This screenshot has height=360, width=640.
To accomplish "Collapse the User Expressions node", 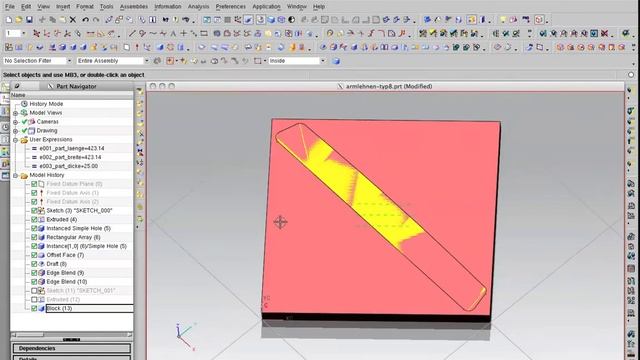I will (x=16, y=140).
